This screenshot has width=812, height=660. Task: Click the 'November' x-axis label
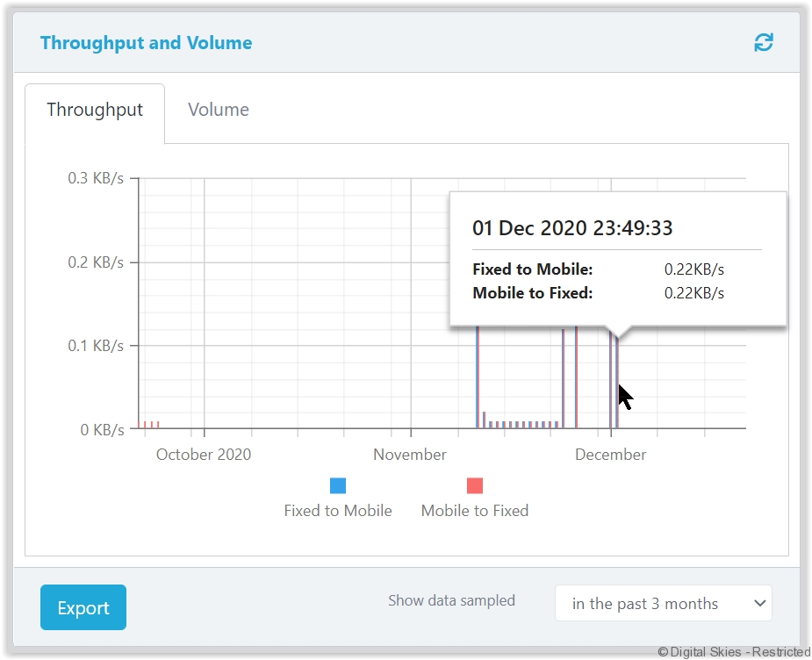410,455
